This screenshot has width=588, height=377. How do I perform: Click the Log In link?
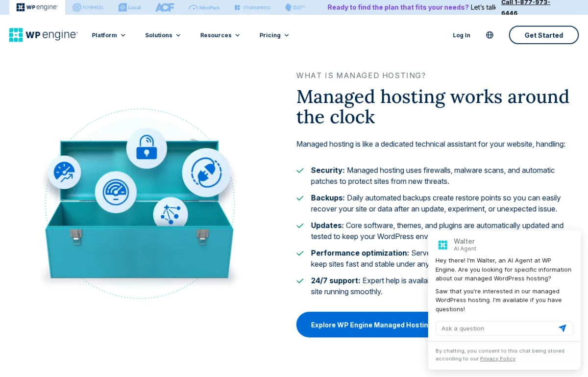pyautogui.click(x=462, y=35)
